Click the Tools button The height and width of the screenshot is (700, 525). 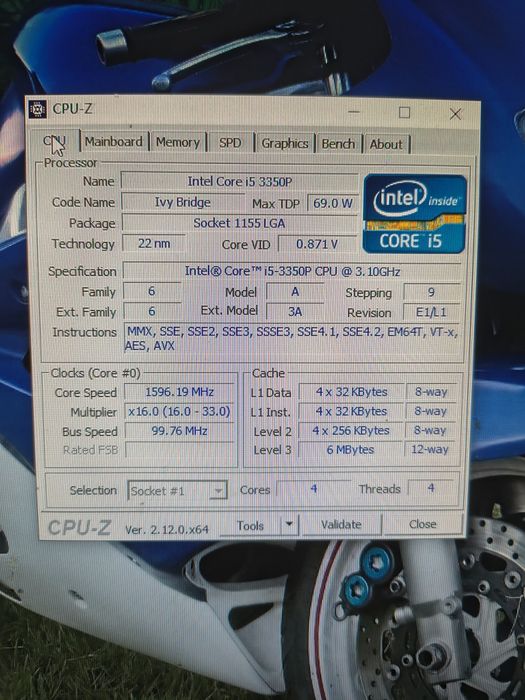pyautogui.click(x=250, y=525)
